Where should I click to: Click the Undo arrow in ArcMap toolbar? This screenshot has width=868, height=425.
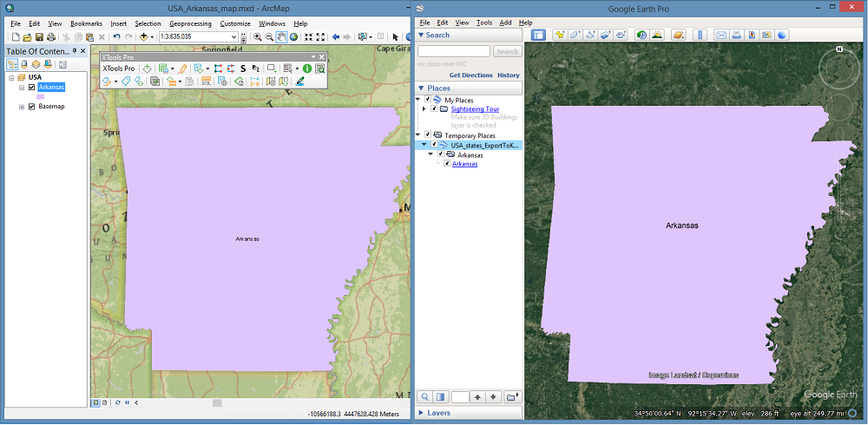117,37
